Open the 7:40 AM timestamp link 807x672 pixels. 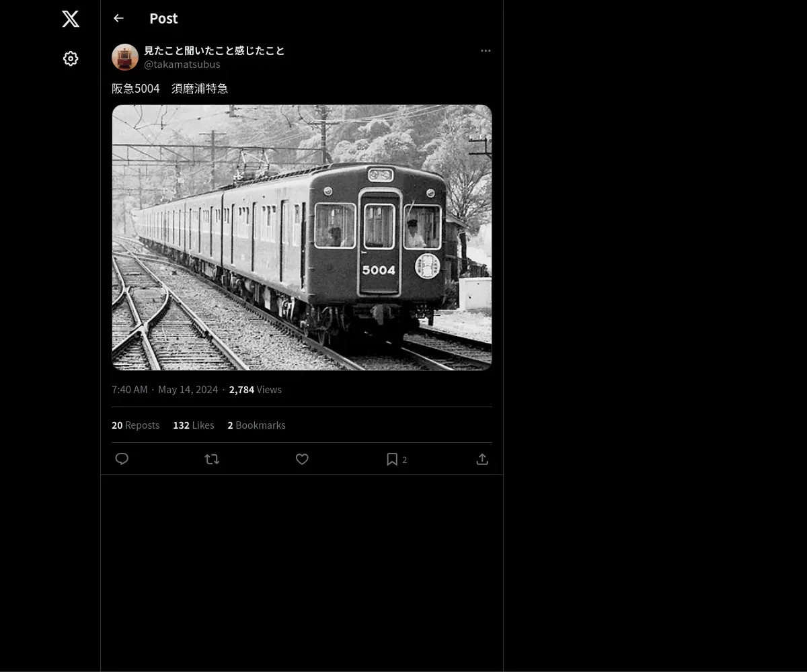click(130, 390)
